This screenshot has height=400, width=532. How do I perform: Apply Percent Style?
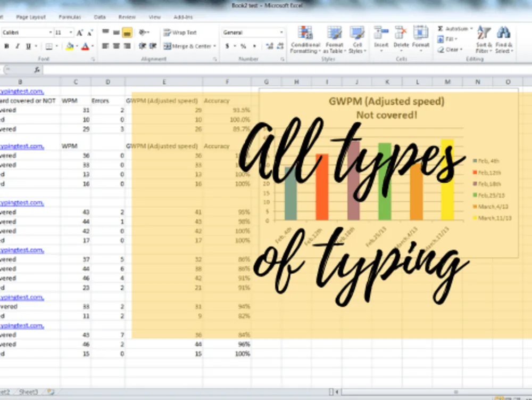(243, 46)
